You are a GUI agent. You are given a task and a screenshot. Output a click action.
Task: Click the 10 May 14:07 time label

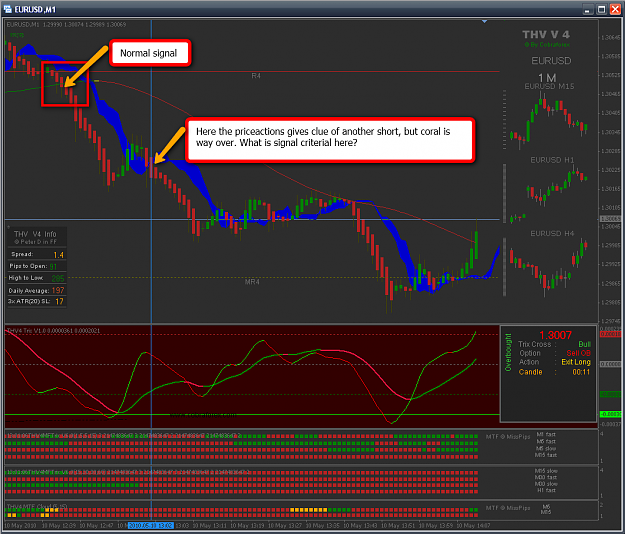pyautogui.click(x=474, y=526)
